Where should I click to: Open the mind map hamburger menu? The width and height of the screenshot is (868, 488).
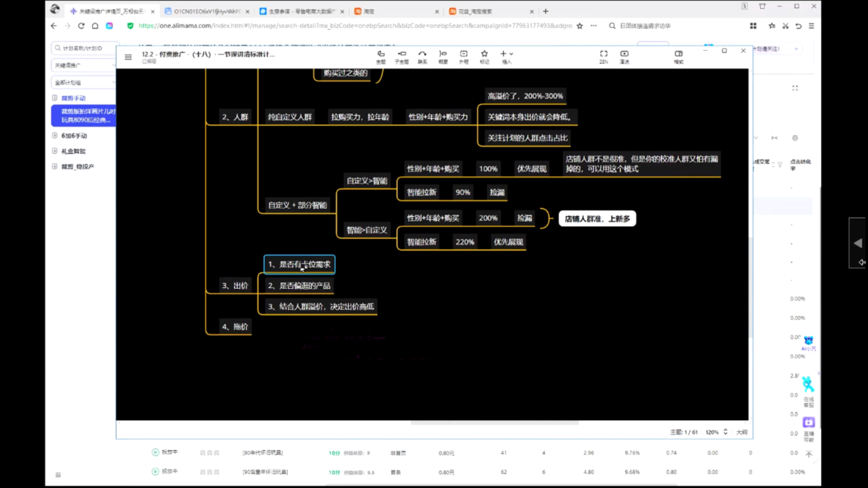(x=128, y=57)
